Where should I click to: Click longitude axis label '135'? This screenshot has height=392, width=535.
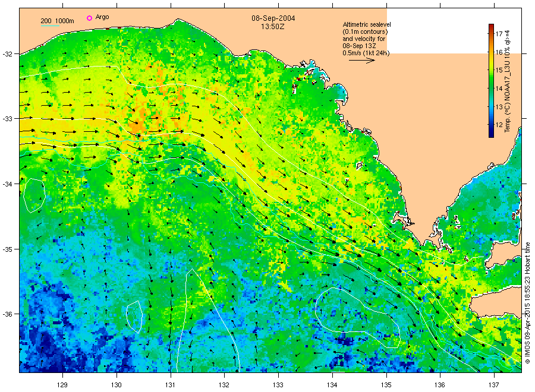pos(386,385)
